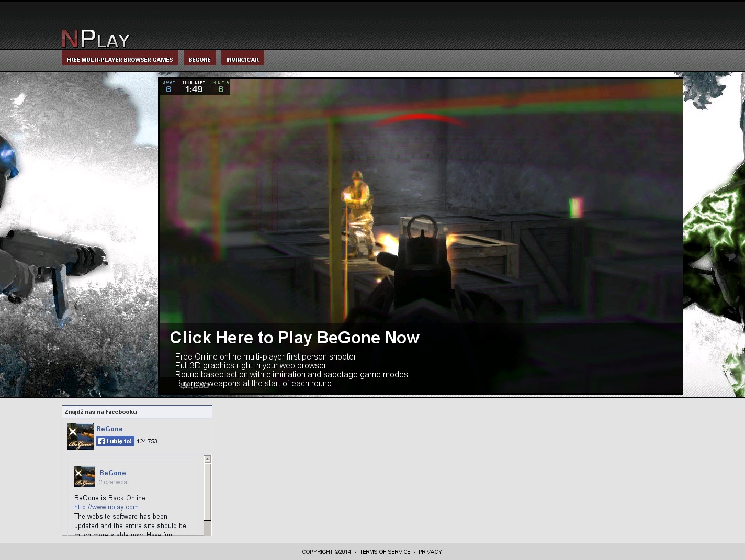Click the Facebook feed scroll-up arrow
Image resolution: width=745 pixels, height=560 pixels.
pos(207,460)
